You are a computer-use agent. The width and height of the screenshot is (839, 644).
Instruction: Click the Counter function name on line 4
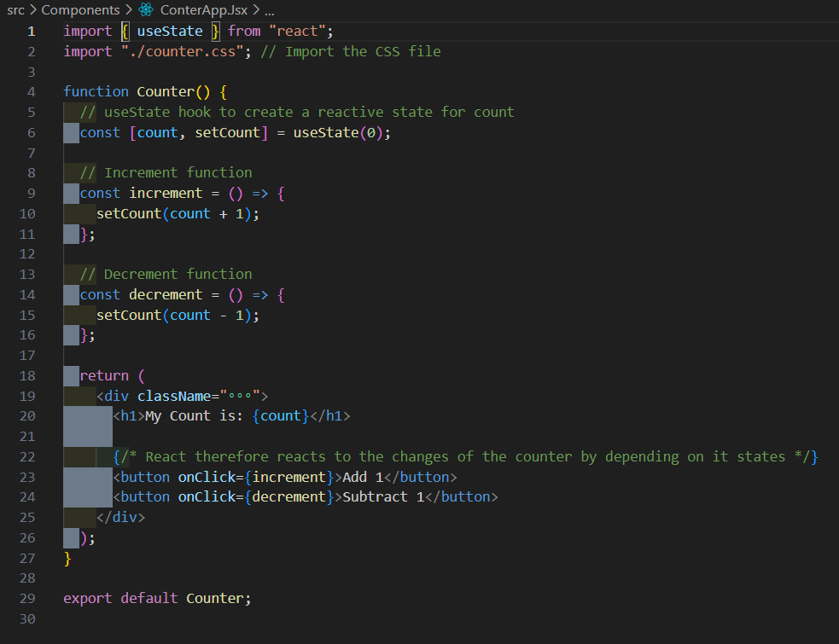(x=166, y=91)
